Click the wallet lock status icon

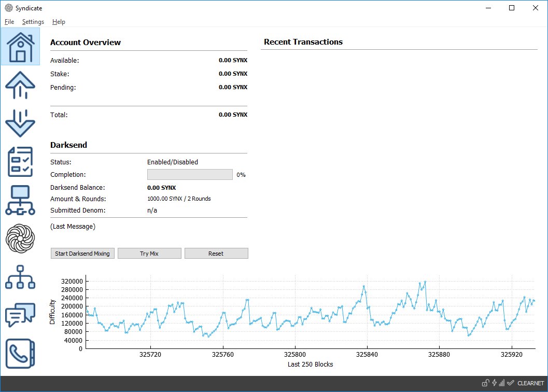[x=485, y=383]
